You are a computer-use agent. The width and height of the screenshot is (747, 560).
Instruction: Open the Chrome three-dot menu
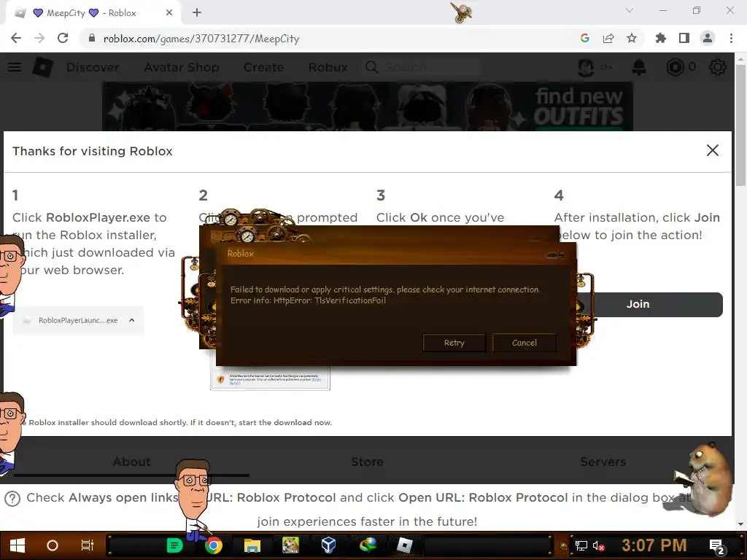(x=731, y=38)
